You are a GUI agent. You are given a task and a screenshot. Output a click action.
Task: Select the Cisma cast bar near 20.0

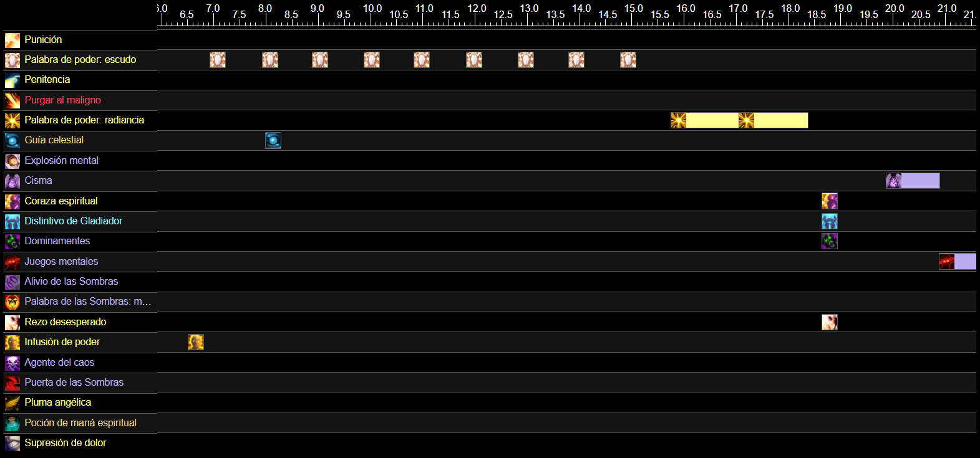coord(913,181)
